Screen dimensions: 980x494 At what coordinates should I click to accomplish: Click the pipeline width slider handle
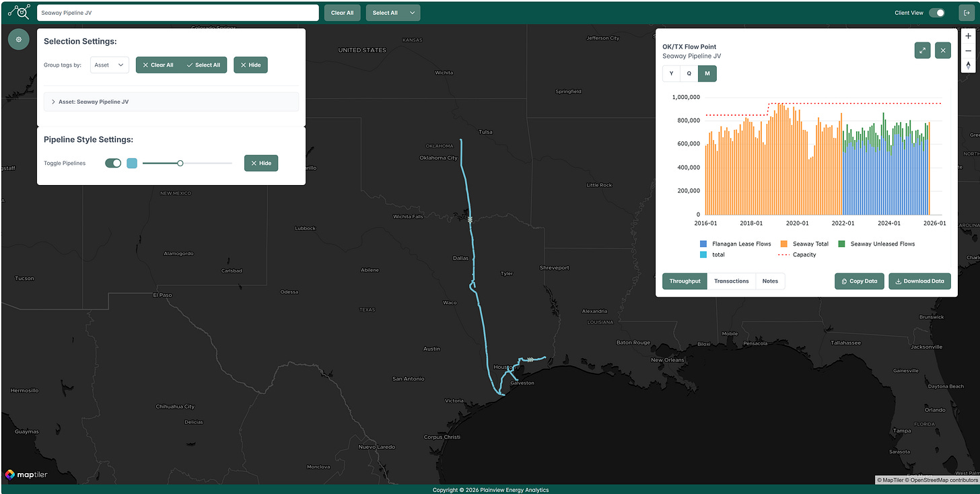coord(180,163)
